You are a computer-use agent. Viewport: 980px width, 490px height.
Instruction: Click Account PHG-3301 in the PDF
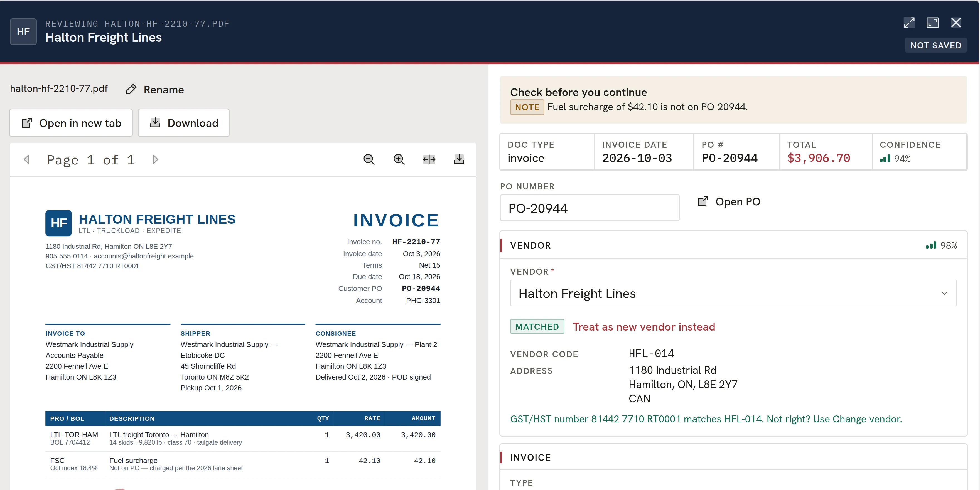[x=423, y=301]
